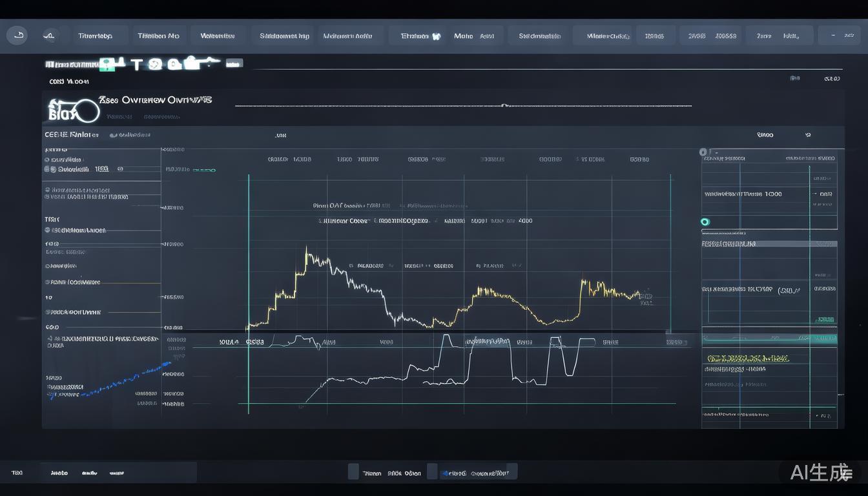Select the undo arrow icon in top toolbar
The height and width of the screenshot is (496, 868).
pyautogui.click(x=17, y=36)
